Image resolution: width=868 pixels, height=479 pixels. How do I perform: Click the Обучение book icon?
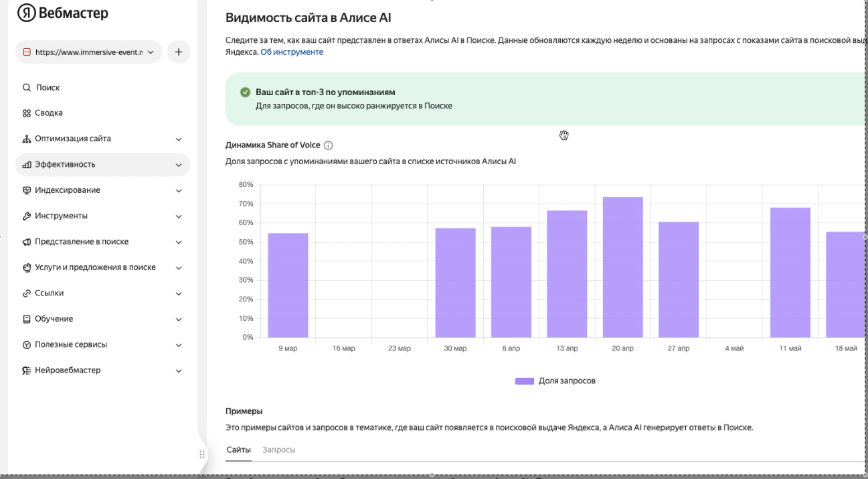[x=27, y=319]
